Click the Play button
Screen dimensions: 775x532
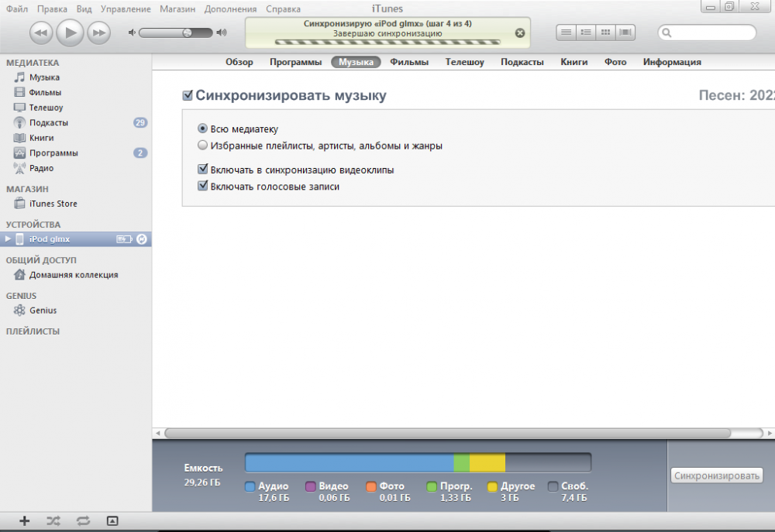70,33
